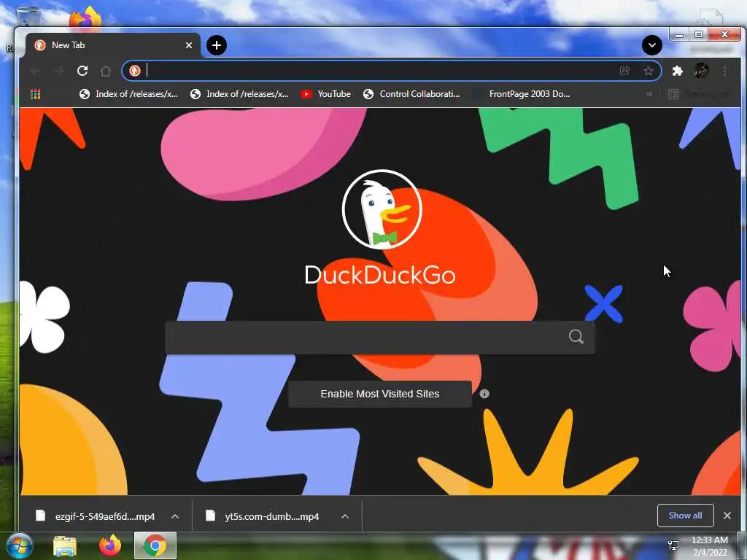Open the Reading list button
Viewport: 747px width, 560px height.
pyautogui.click(x=699, y=94)
